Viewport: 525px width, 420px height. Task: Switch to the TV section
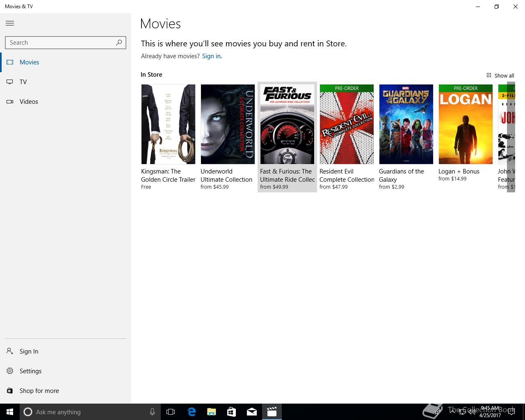coord(23,82)
